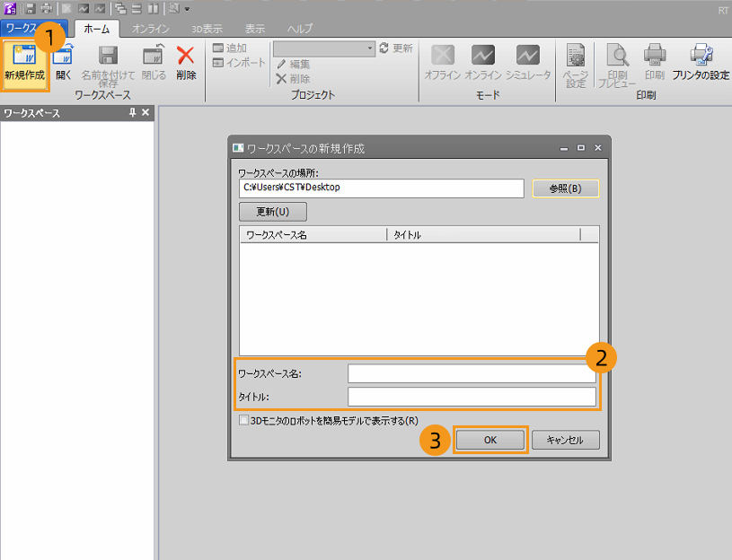Image resolution: width=732 pixels, height=560 pixels.
Task: Click the 更新(U) button in dialog
Action: [273, 212]
